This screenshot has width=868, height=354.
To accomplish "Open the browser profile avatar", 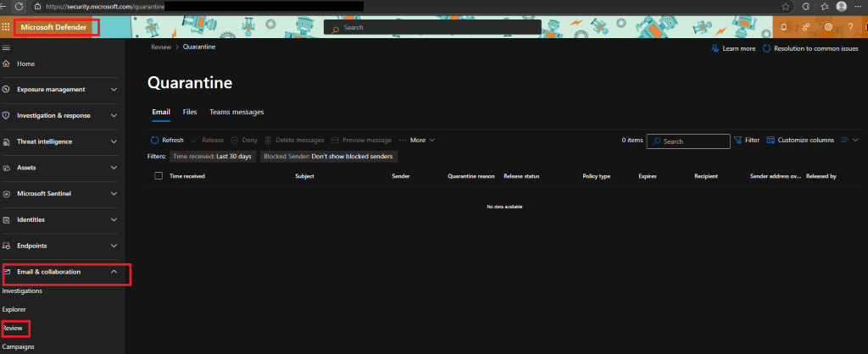I will point(842,7).
